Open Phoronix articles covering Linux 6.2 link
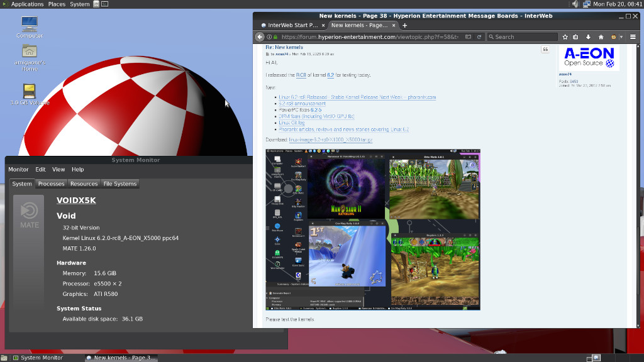 344,129
